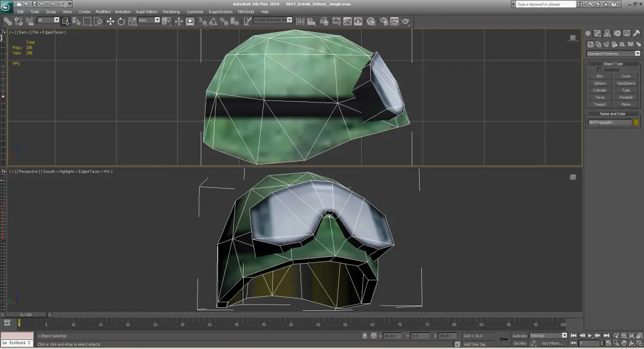Open the Material Editor
644x349 pixels.
[371, 21]
